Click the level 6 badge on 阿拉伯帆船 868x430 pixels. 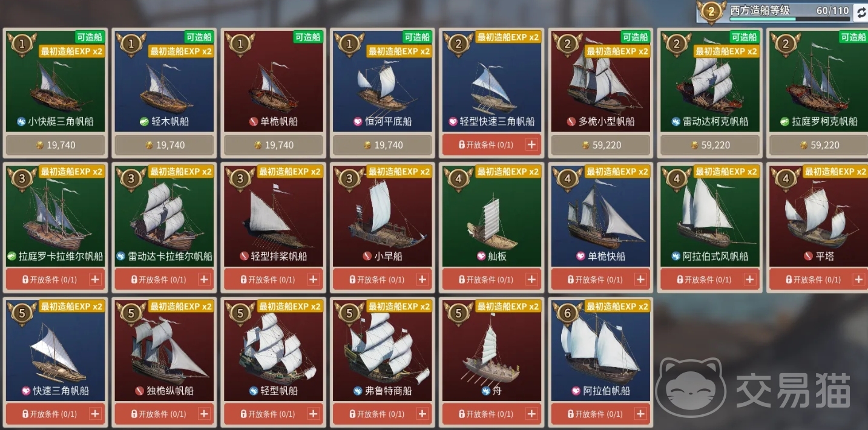(567, 313)
